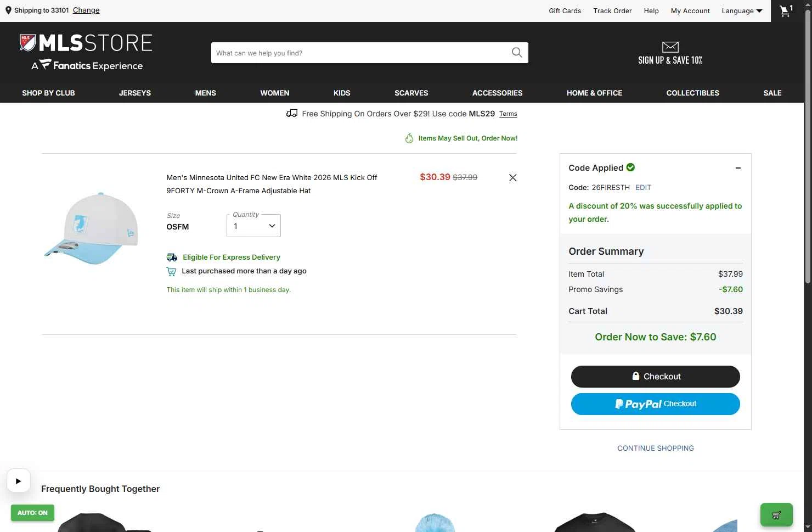
Task: Click the Cart Total $30.39 value
Action: [728, 311]
